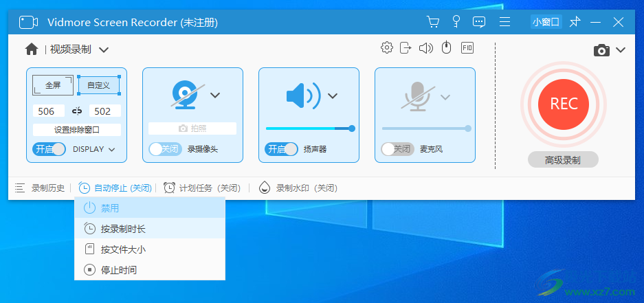Click the muted microphone icon
644x303 pixels.
418,96
